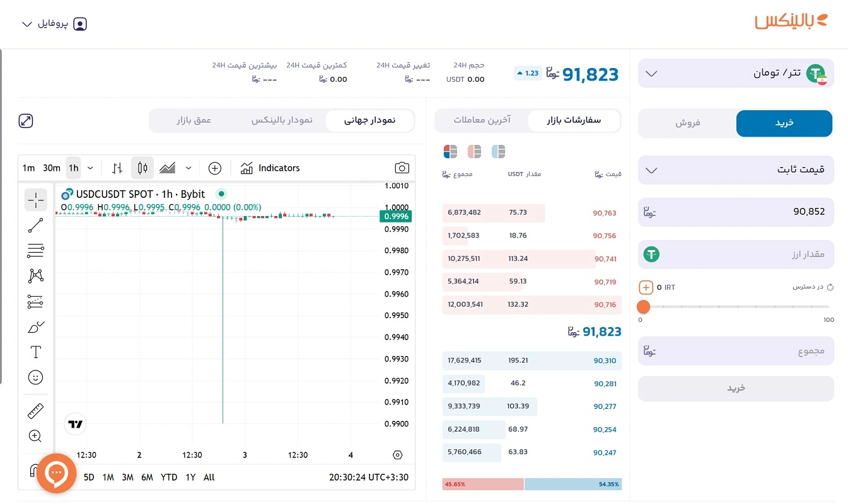Take a chart snapshot with camera icon
Viewport: 848px width, 504px height.
click(x=402, y=168)
